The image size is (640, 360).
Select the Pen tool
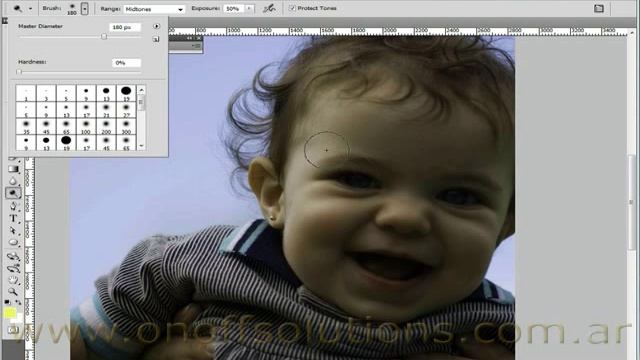point(13,206)
